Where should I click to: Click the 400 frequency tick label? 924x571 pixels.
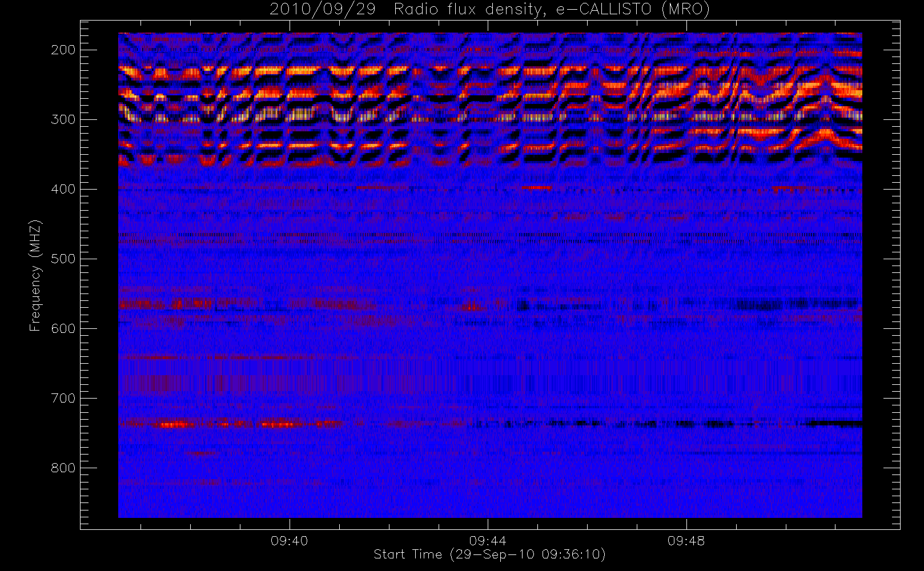point(63,189)
